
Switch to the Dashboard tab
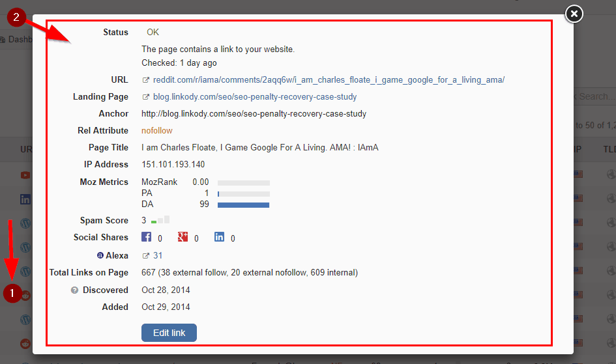pos(20,40)
